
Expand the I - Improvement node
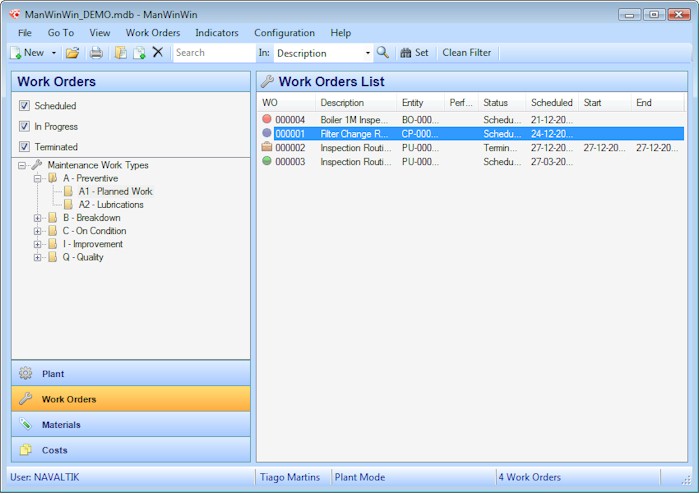click(38, 245)
